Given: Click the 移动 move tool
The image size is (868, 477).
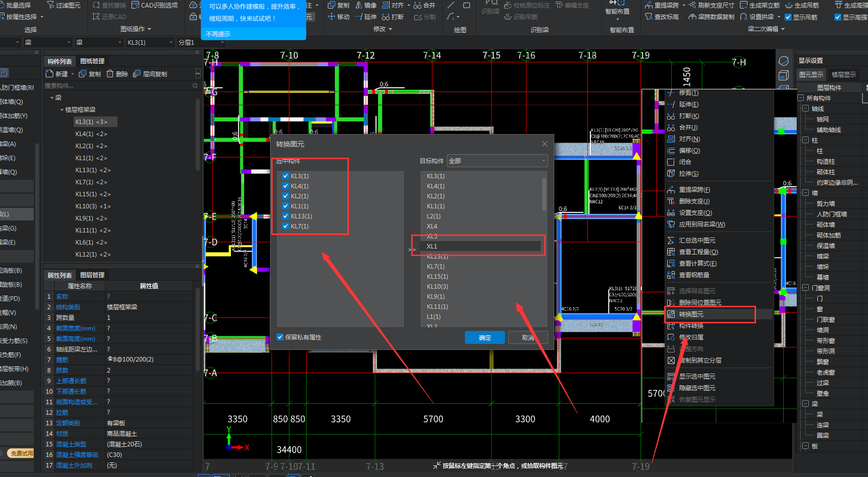Looking at the screenshot, I should (338, 17).
